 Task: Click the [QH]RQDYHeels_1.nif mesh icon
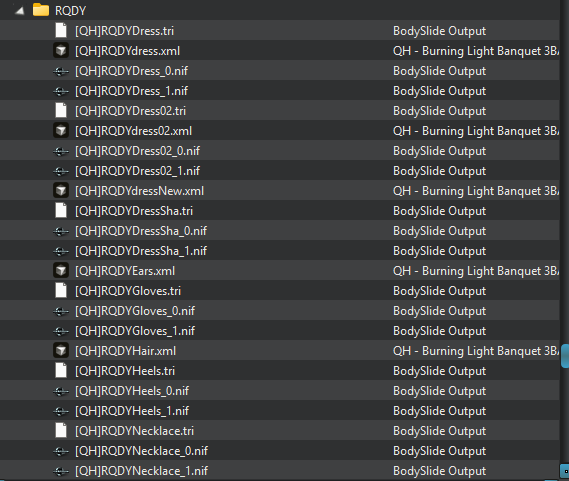pos(61,411)
